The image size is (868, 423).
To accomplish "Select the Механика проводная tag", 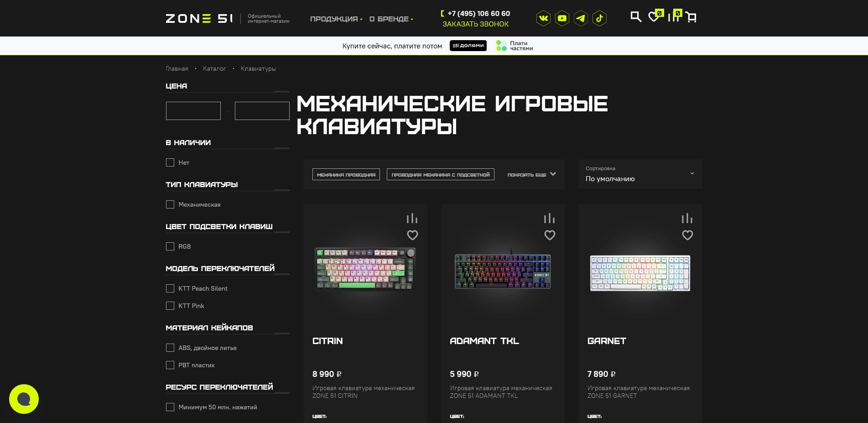I will coord(346,175).
